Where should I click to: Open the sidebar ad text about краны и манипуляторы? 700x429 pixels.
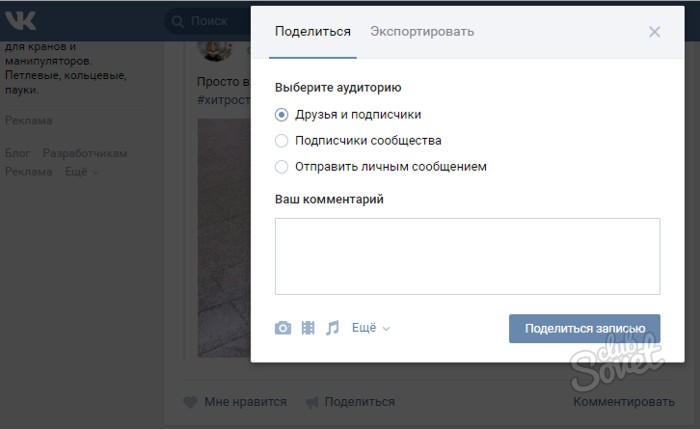pos(66,68)
